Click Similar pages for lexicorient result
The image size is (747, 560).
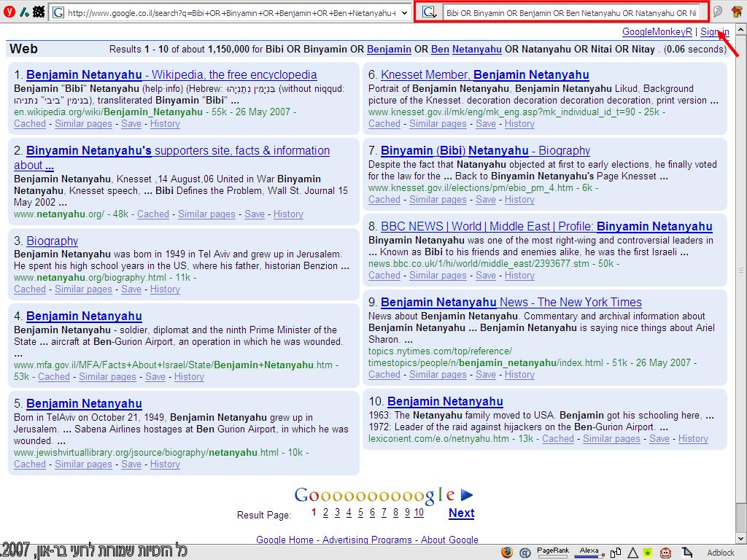click(x=611, y=438)
